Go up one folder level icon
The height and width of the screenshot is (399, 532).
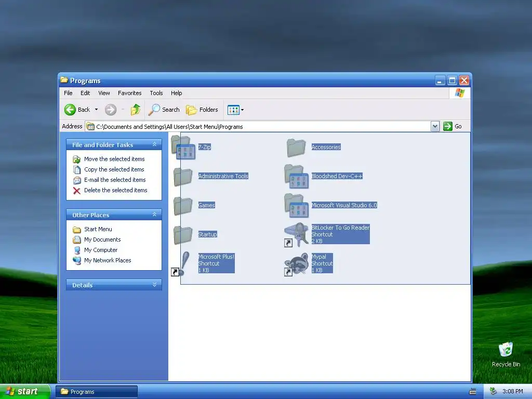click(136, 110)
